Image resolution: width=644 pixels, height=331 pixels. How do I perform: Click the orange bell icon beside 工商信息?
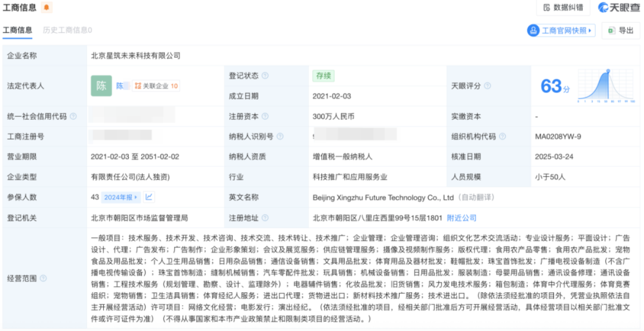coord(47,8)
